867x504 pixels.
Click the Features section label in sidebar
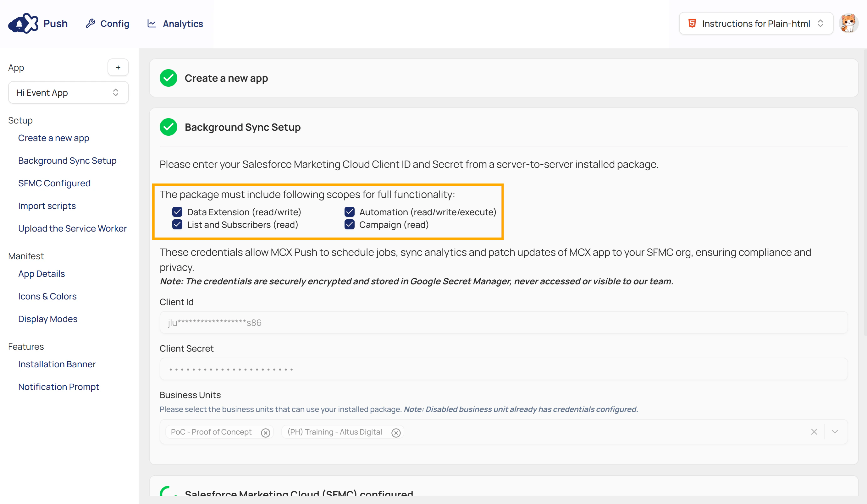[x=26, y=347]
